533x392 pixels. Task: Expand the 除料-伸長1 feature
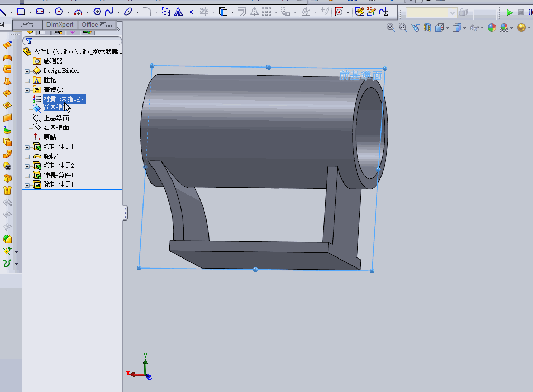[27, 185]
